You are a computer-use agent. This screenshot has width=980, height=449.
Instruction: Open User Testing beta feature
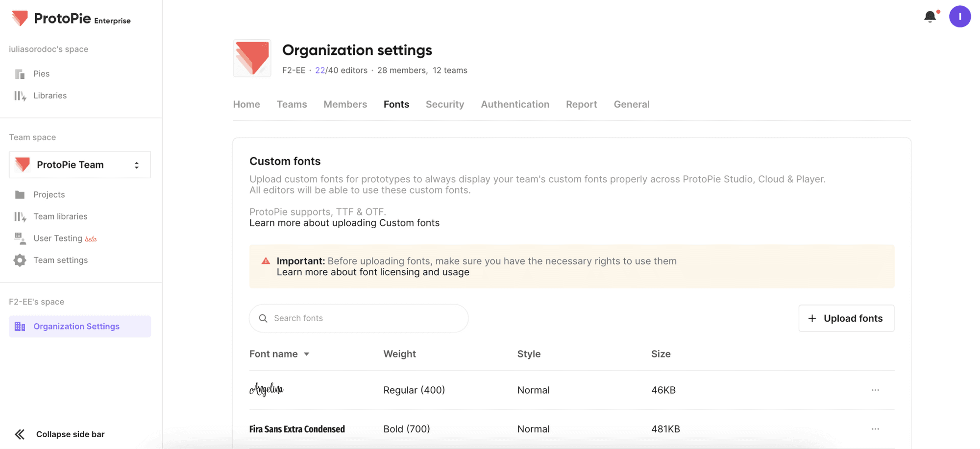click(x=58, y=238)
